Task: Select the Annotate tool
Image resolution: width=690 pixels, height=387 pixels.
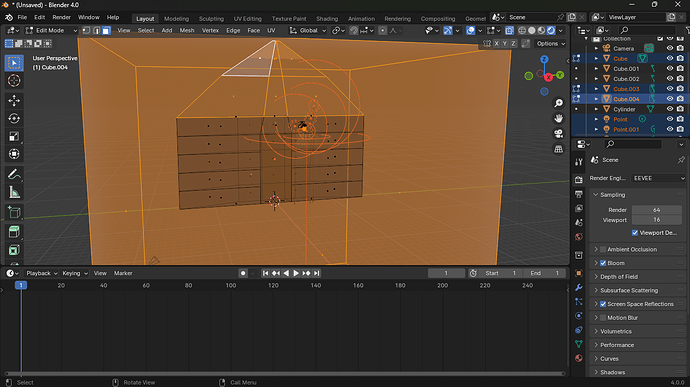Action: click(x=14, y=174)
